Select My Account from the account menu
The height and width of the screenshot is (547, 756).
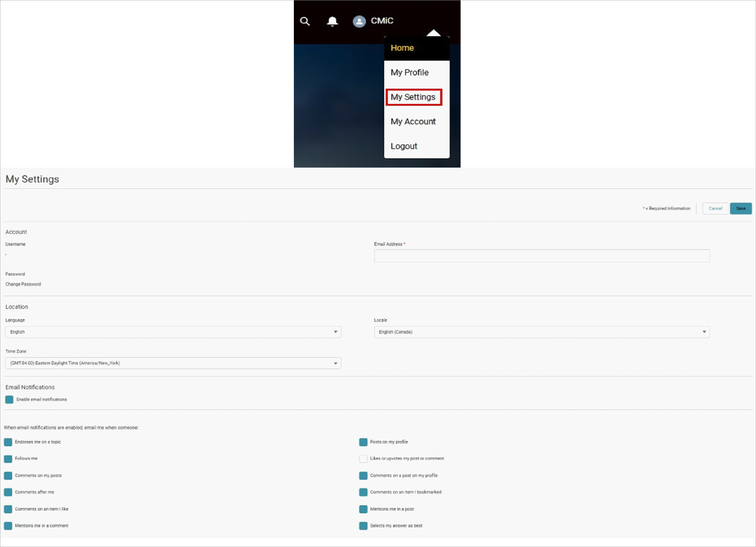coord(413,121)
